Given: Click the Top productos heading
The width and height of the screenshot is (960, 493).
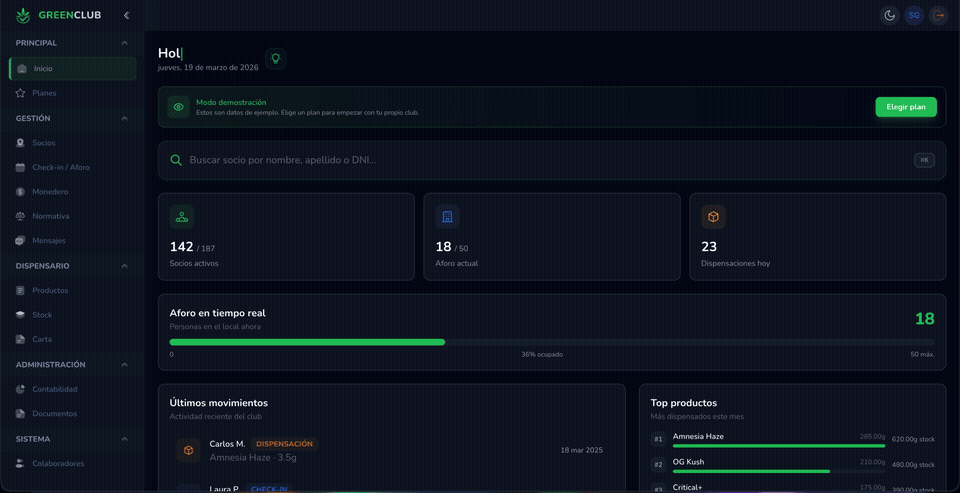Looking at the screenshot, I should pyautogui.click(x=684, y=403).
